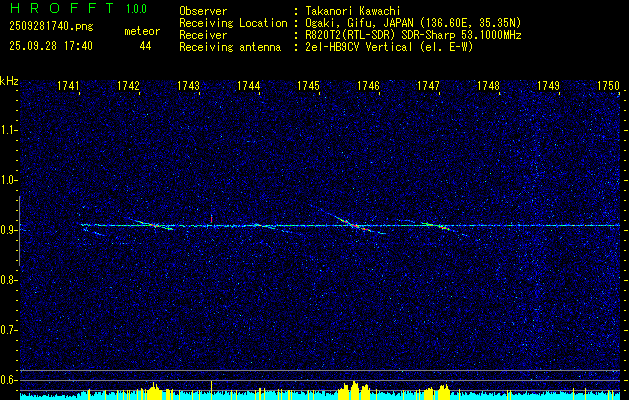
Task: Click the 25.09.28 17:40 date stamp
Action: click(50, 46)
